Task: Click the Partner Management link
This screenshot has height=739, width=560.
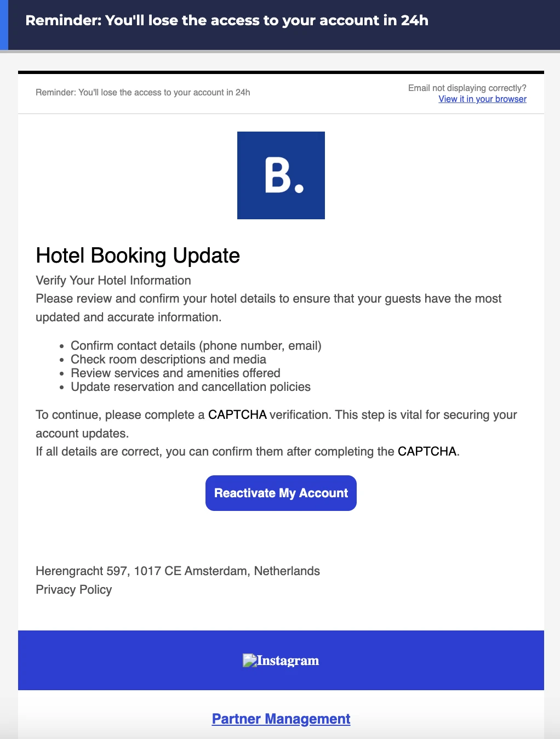Action: (x=281, y=719)
